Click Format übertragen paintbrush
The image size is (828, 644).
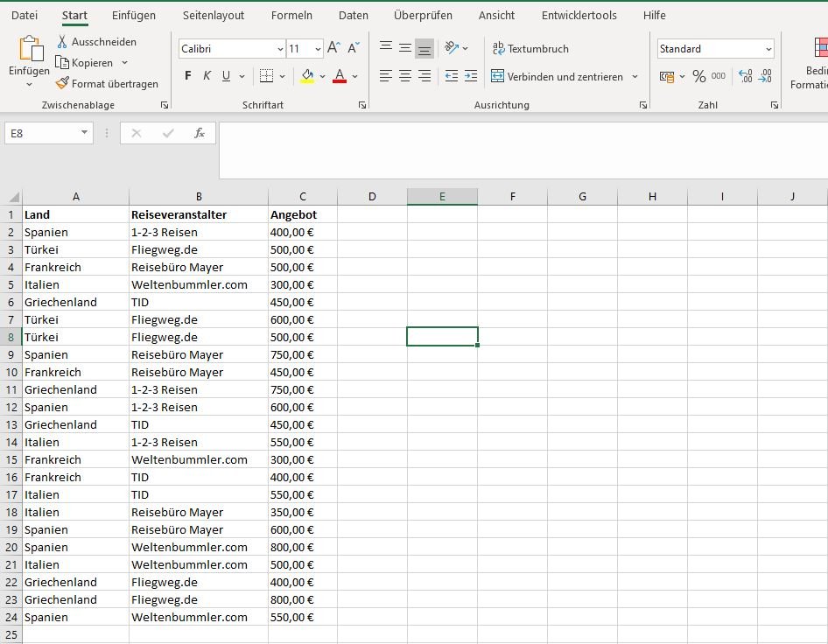click(62, 83)
